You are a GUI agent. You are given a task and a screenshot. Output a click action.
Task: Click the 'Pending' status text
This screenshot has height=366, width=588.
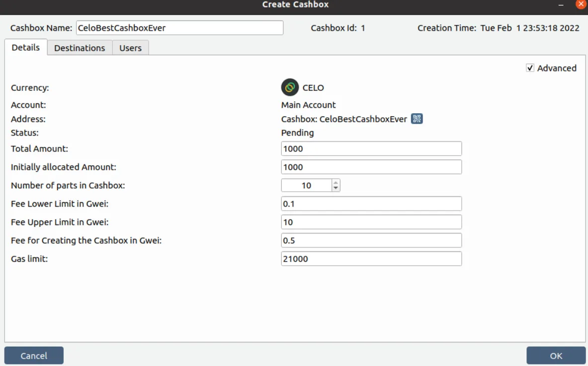[297, 133]
